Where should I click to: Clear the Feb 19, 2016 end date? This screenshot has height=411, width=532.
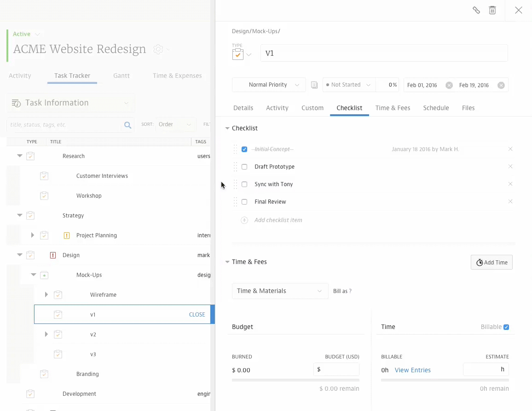[501, 85]
